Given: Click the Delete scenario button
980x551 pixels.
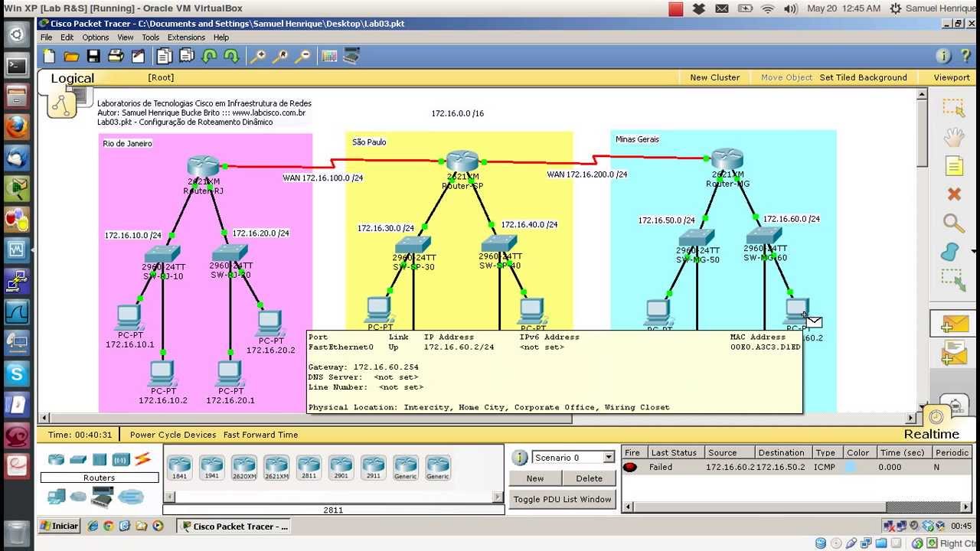Looking at the screenshot, I should point(589,478).
